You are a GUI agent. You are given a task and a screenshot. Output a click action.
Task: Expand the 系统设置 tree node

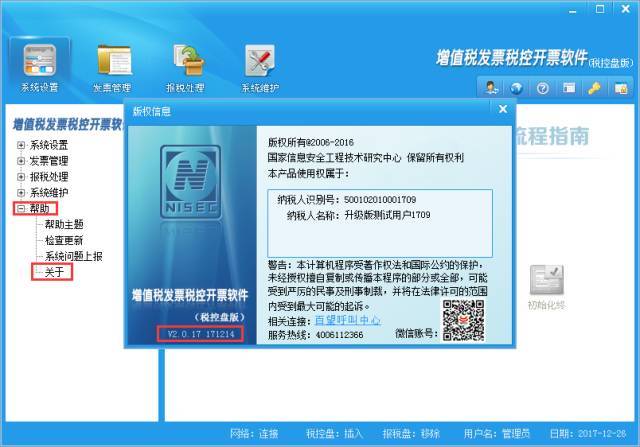coord(21,145)
